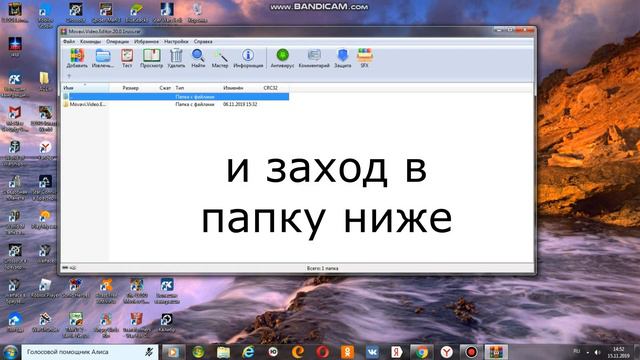
Task: Open the Операции menu
Action: (x=117, y=42)
